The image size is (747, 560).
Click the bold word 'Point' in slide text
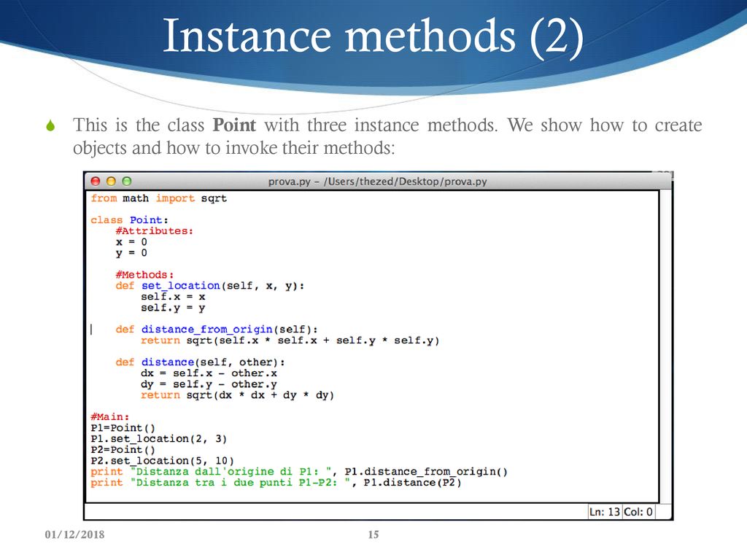tap(234, 125)
